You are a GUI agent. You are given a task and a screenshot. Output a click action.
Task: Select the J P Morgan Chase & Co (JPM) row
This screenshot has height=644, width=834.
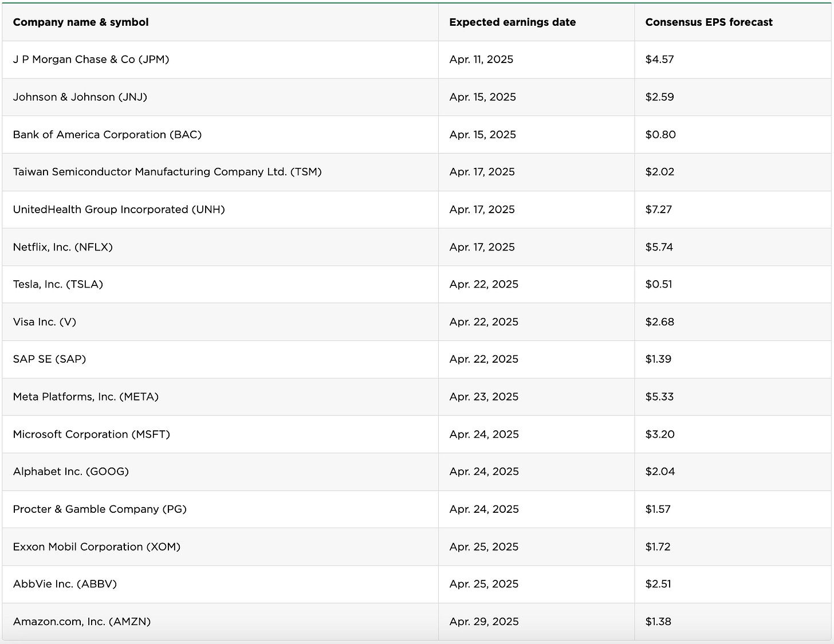click(91, 60)
